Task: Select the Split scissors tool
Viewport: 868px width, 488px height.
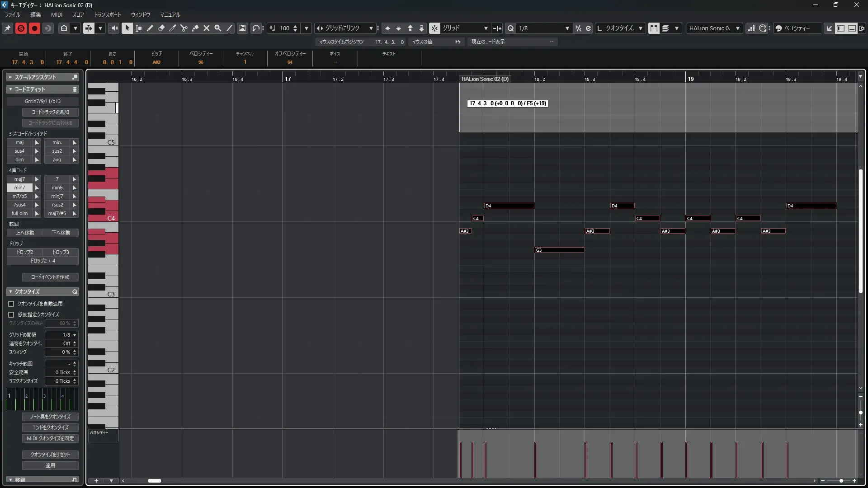Action: 184,28
